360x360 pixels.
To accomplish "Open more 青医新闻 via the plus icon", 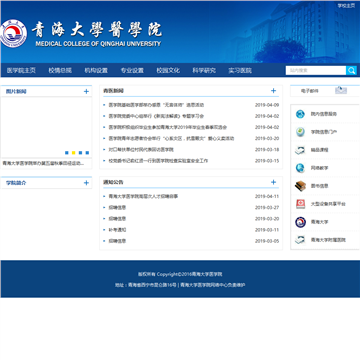I will [x=273, y=91].
